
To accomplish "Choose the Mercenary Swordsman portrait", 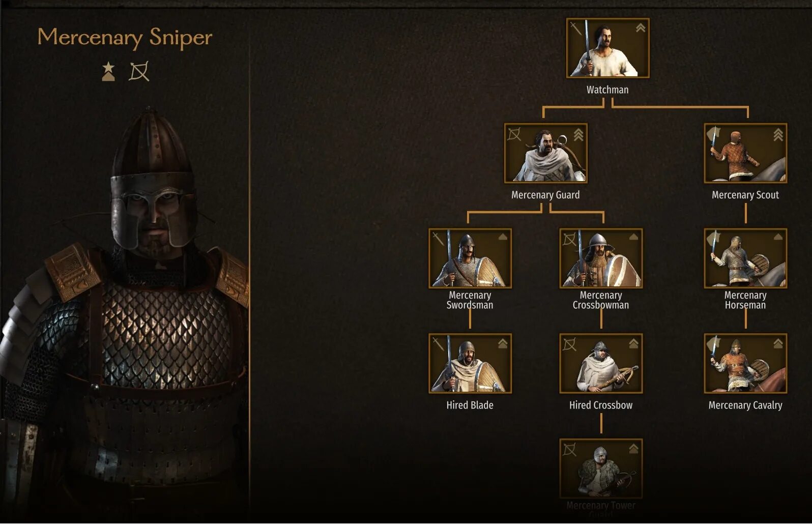I will pos(470,258).
